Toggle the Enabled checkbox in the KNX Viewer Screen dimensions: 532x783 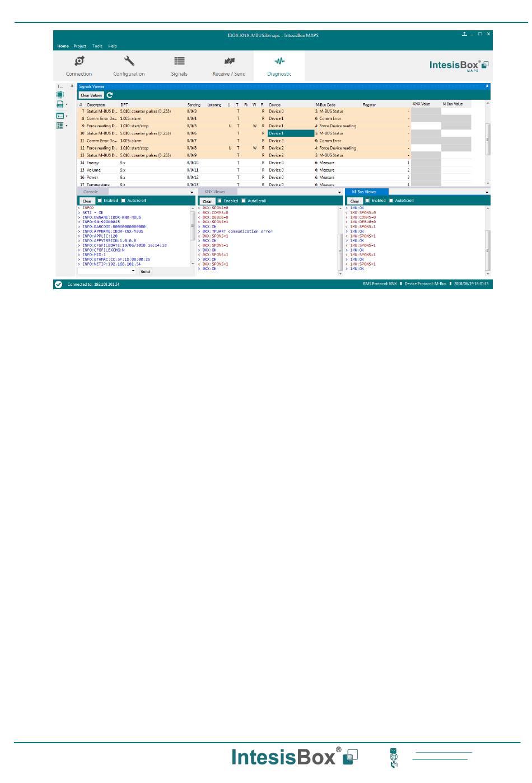tap(220, 201)
